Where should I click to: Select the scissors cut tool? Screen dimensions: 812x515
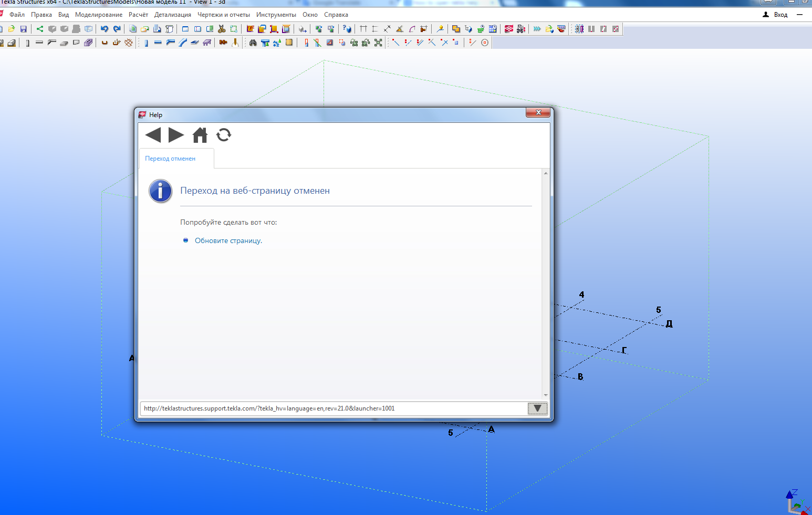pyautogui.click(x=222, y=29)
